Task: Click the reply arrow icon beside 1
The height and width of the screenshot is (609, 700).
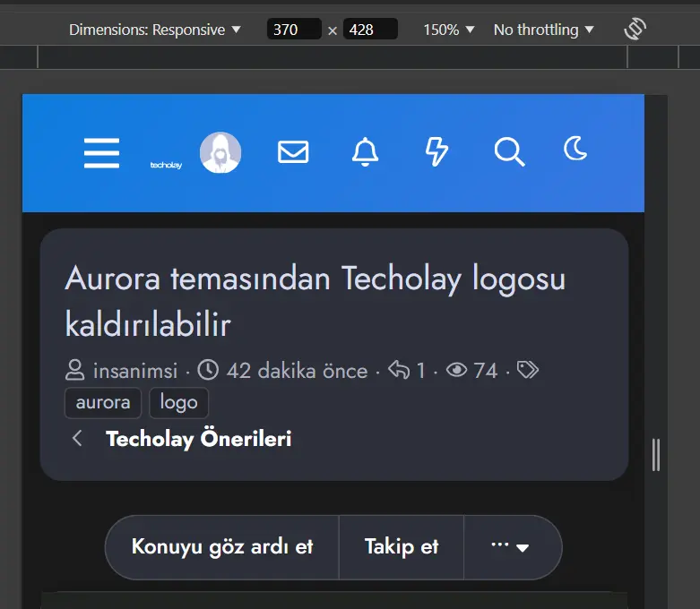Action: 399,370
